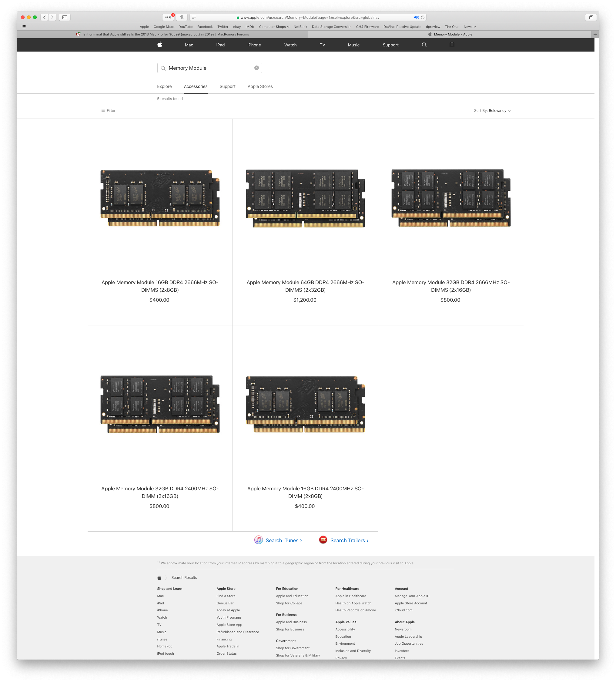Open Mac in the navigation bar
Viewport: 616px width, 682px height.
[189, 45]
